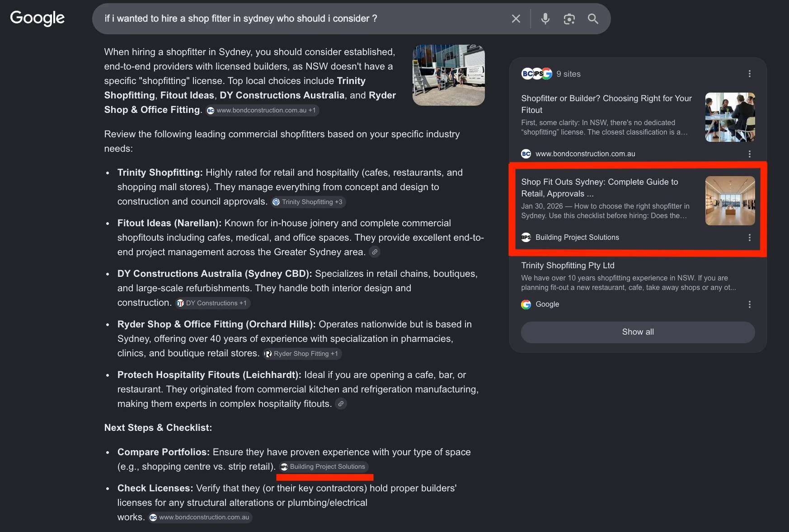Open Building Project Solutions chip under Compare Portfolios

point(324,467)
